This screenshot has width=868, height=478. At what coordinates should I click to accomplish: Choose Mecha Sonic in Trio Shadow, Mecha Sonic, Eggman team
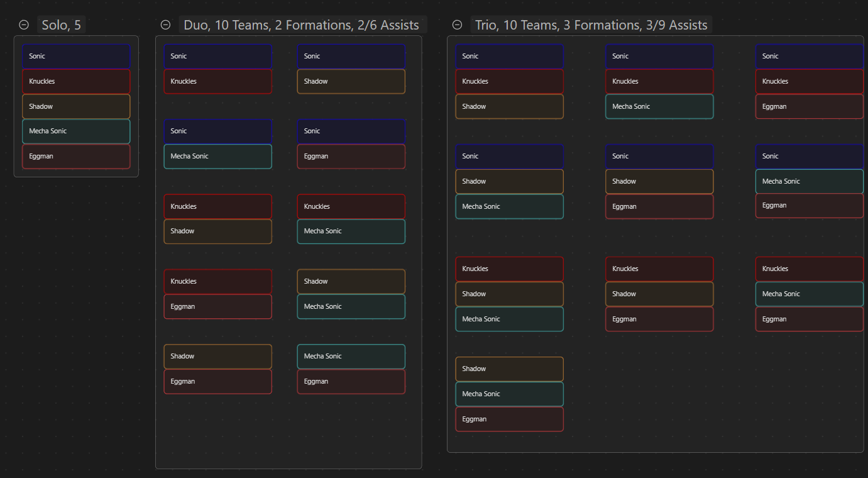[510, 394]
